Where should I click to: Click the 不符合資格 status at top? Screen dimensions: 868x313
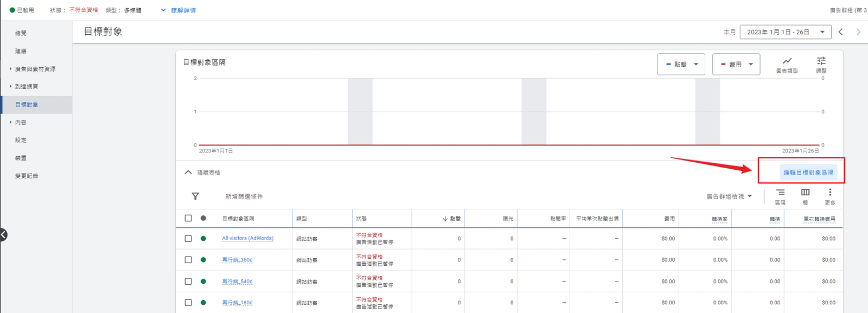point(84,10)
